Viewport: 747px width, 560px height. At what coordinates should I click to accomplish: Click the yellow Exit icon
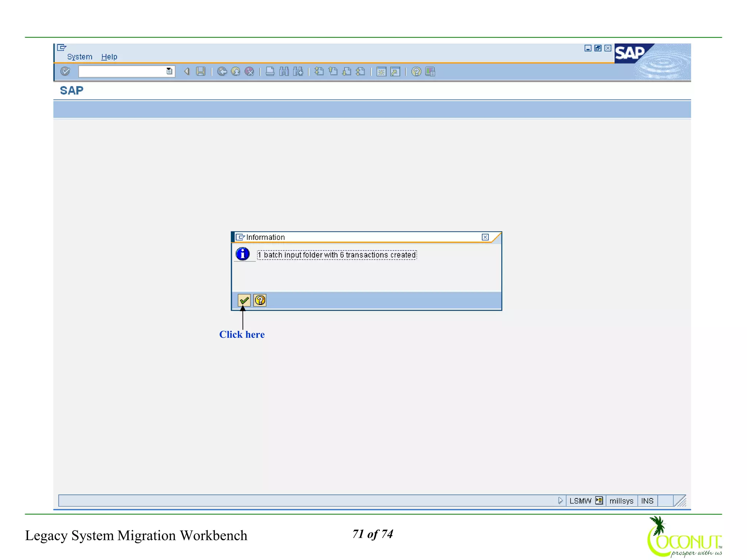pos(236,71)
